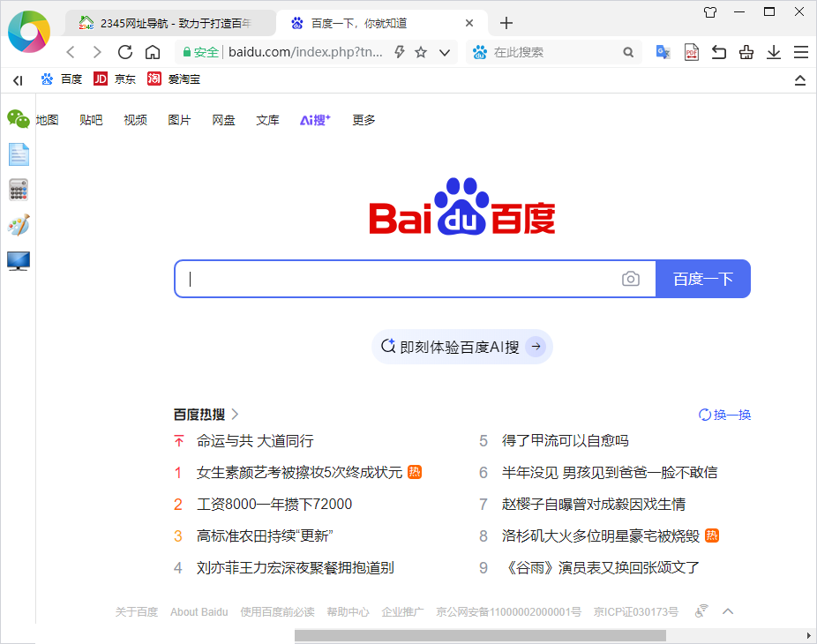Image resolution: width=817 pixels, height=644 pixels.
Task: Open the translate extension icon
Action: click(x=663, y=52)
